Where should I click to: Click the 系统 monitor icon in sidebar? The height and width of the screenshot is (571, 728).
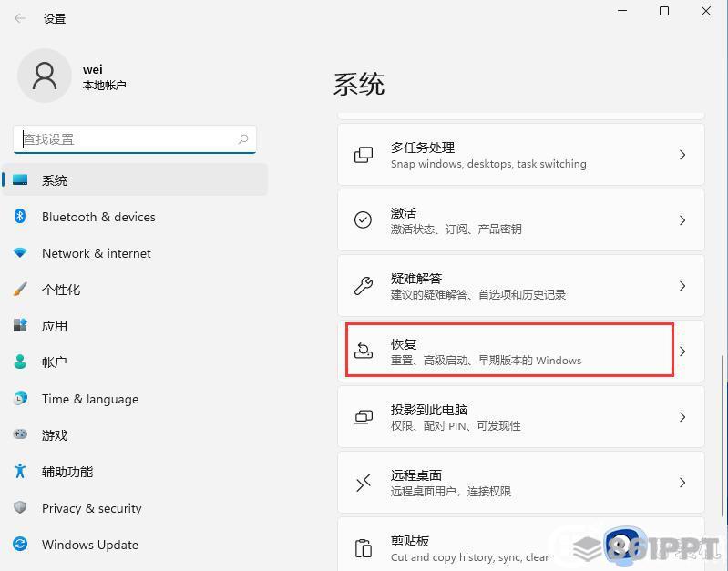coord(20,179)
